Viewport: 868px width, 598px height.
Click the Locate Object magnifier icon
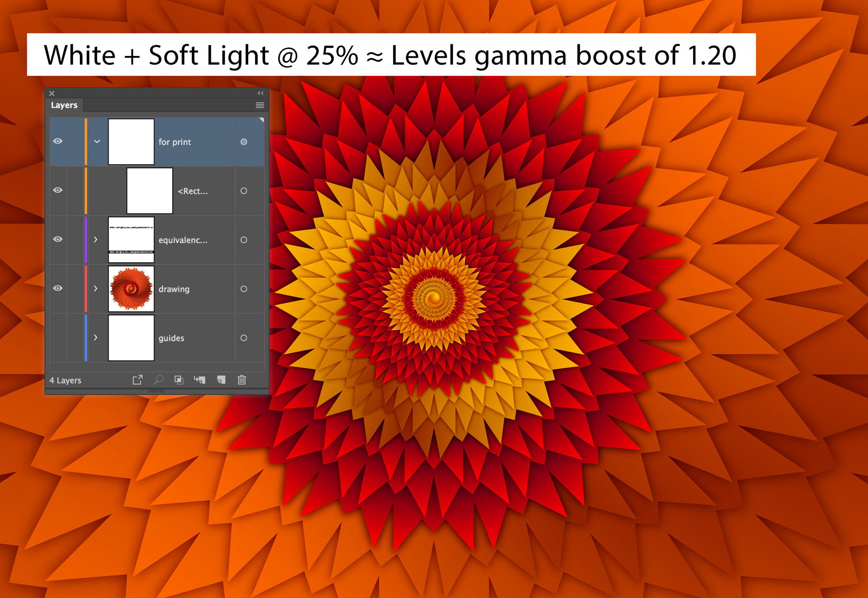click(x=159, y=380)
